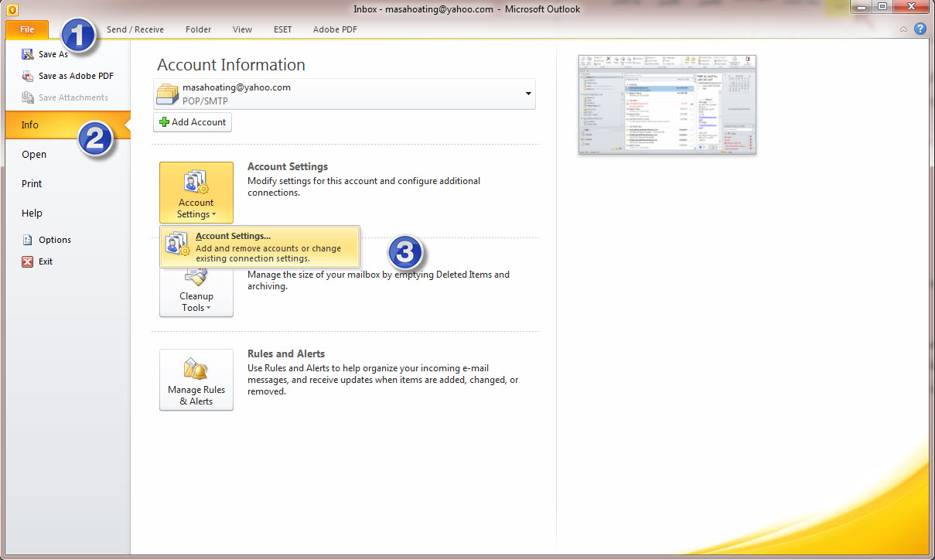Screen dimensions: 935x560
Task: Click the 'Modify settings for this account' description
Action: 363,186
